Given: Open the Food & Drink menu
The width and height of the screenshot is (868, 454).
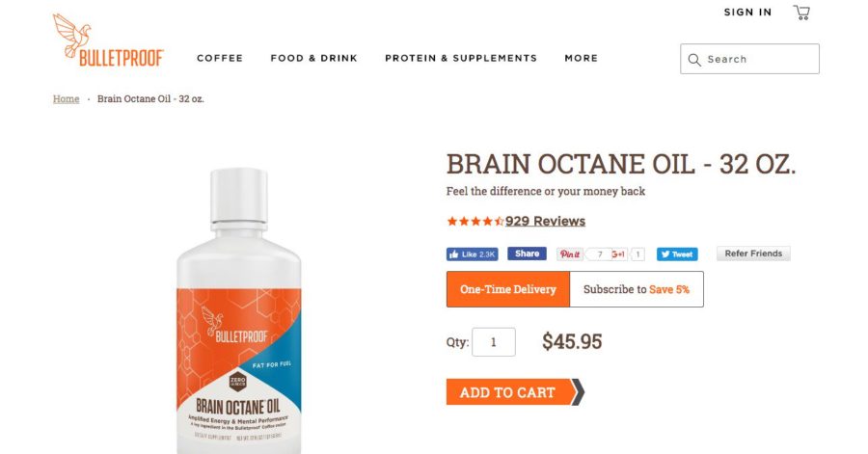Looking at the screenshot, I should pyautogui.click(x=313, y=58).
